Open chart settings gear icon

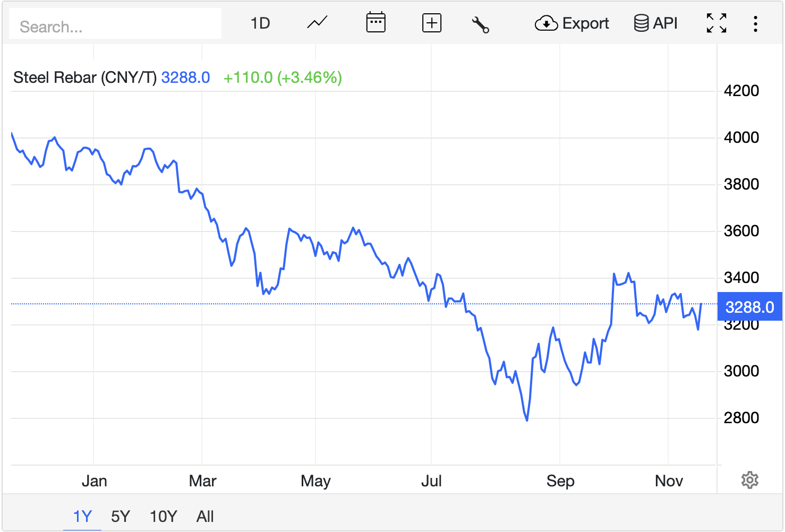click(x=749, y=480)
